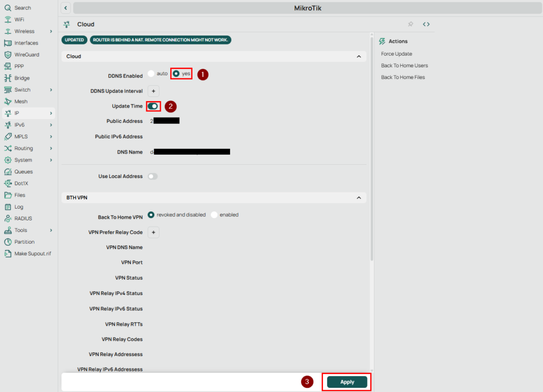Open the code view brackets icon
543x392 pixels.
(x=426, y=24)
